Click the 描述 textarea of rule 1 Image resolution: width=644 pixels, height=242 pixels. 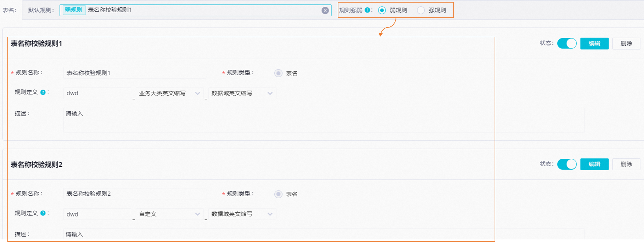[x=324, y=120]
